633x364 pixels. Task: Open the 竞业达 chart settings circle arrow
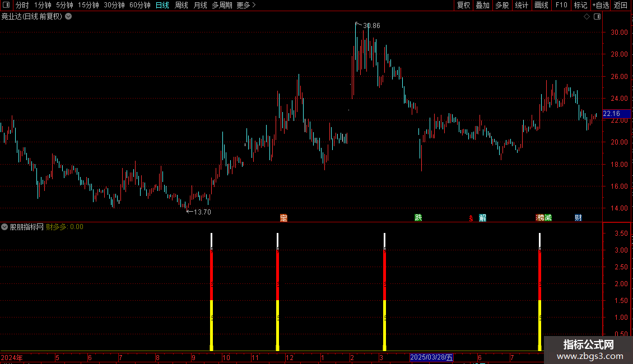point(69,17)
